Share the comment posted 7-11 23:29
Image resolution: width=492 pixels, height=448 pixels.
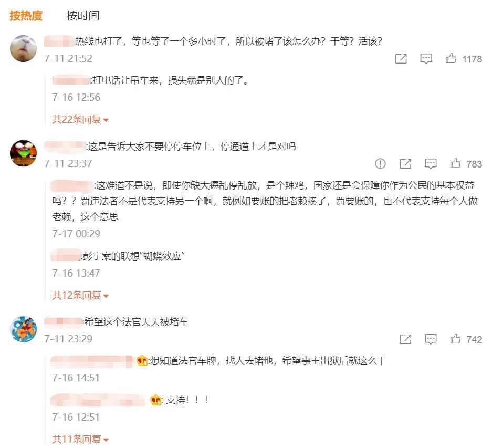[x=405, y=339]
